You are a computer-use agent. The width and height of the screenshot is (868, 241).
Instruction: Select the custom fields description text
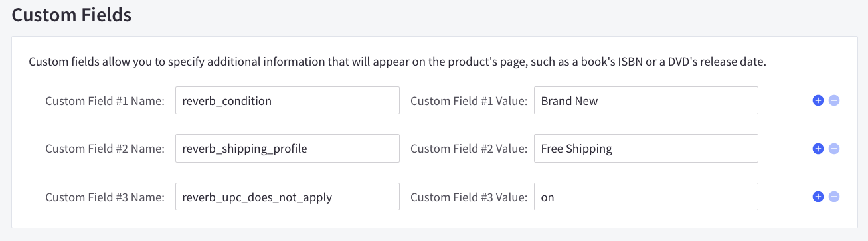pos(397,62)
